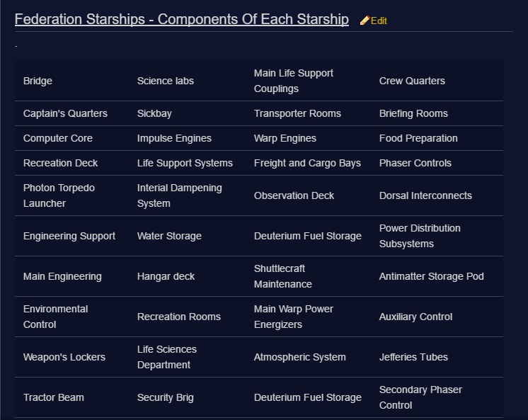The height and width of the screenshot is (420, 528).
Task: Select the Computer Core cell
Action: click(x=58, y=138)
